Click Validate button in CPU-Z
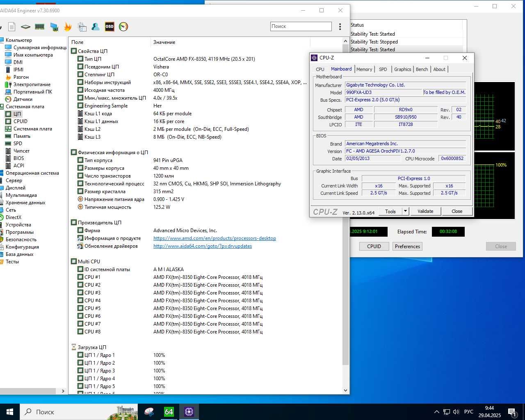This screenshot has height=420, width=525. click(425, 211)
